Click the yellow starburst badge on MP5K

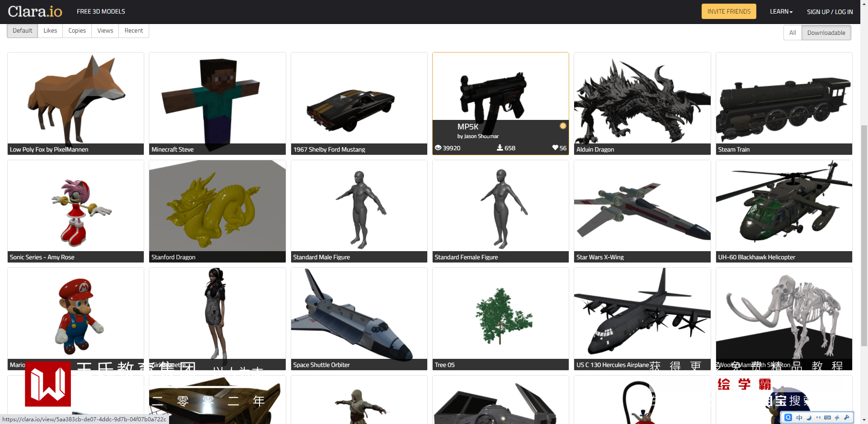coord(562,126)
